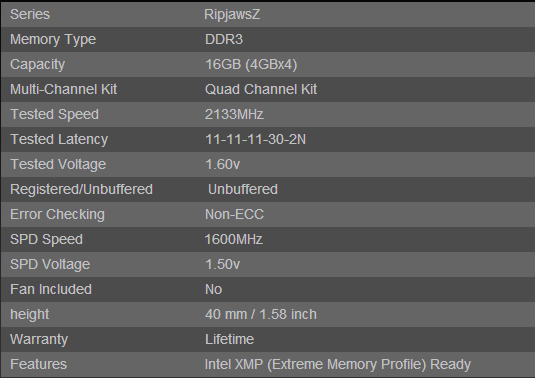Click the Series label cell
Image resolution: width=535 pixels, height=378 pixels.
[30, 14]
